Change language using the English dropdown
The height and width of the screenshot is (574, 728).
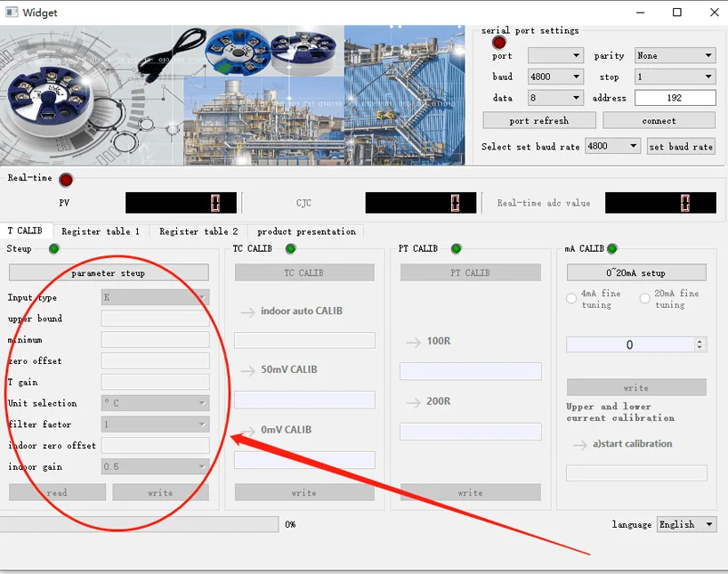click(686, 525)
